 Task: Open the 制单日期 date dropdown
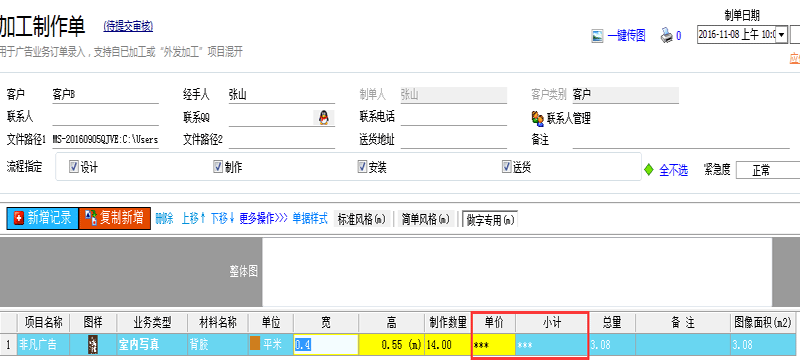[x=781, y=35]
